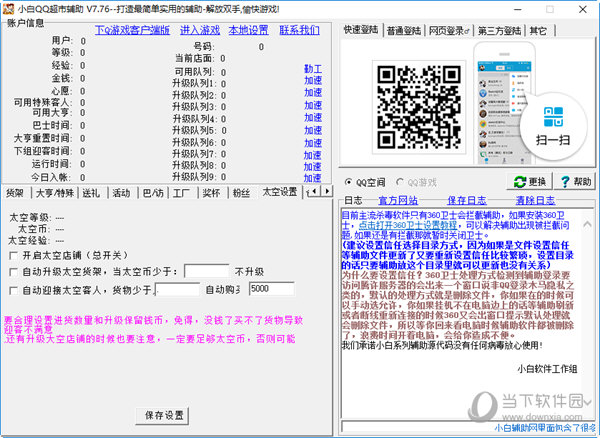This screenshot has height=438, width=600.
Task: Click the 勤工 link
Action: 313,69
